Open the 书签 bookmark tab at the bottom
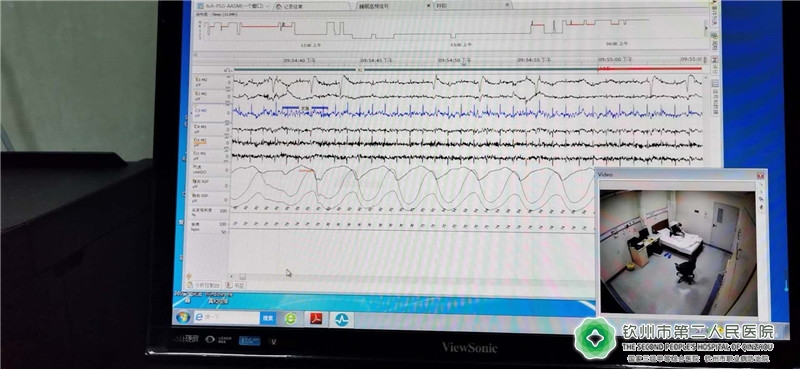800x369 pixels. click(236, 285)
